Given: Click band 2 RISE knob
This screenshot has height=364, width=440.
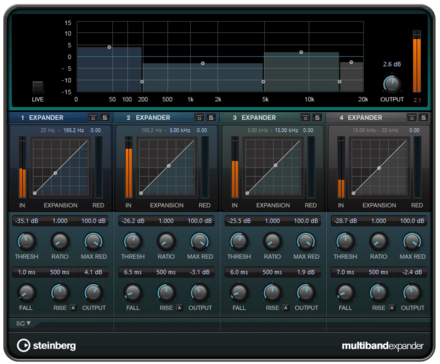Looking at the screenshot, I should tap(166, 293).
